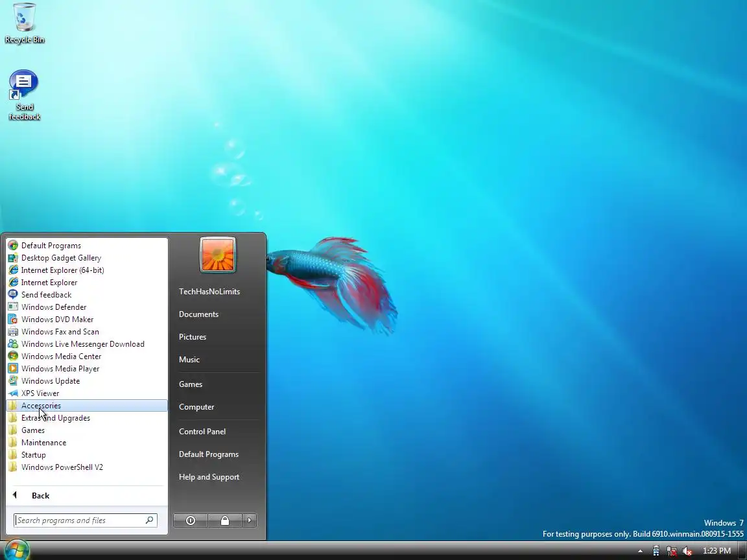Click the network tray icon with red mark
Viewport: 747px width, 560px height.
(672, 551)
